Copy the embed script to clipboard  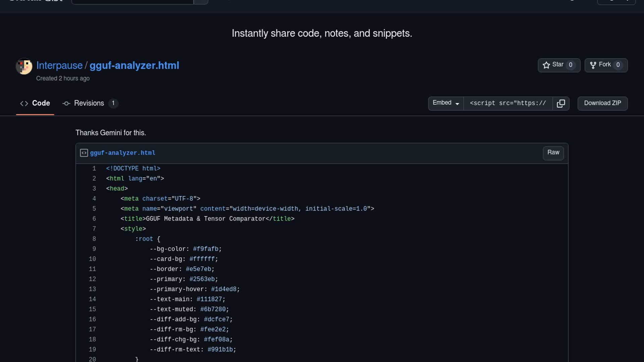click(561, 104)
